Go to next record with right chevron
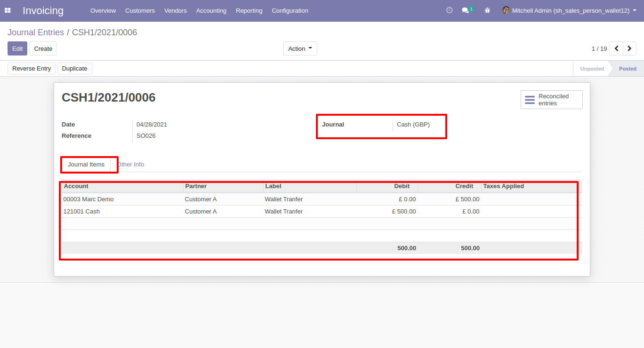Viewport: 644px width, 348px height. click(629, 48)
